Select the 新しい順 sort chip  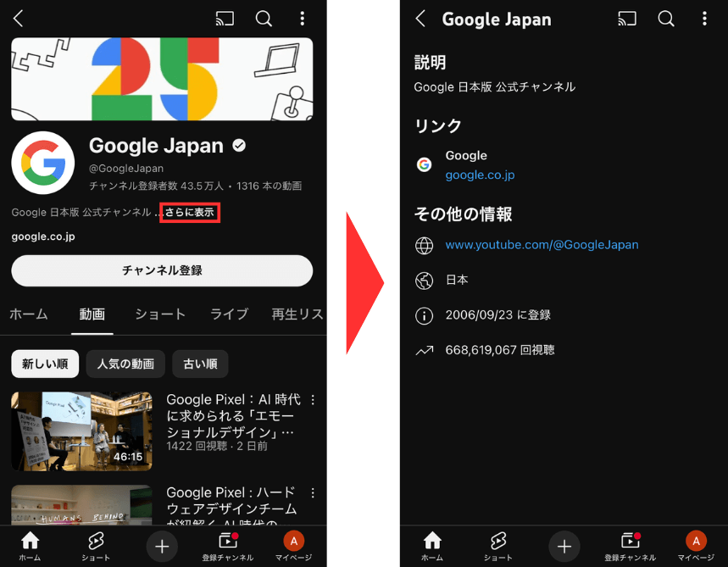[x=45, y=364]
